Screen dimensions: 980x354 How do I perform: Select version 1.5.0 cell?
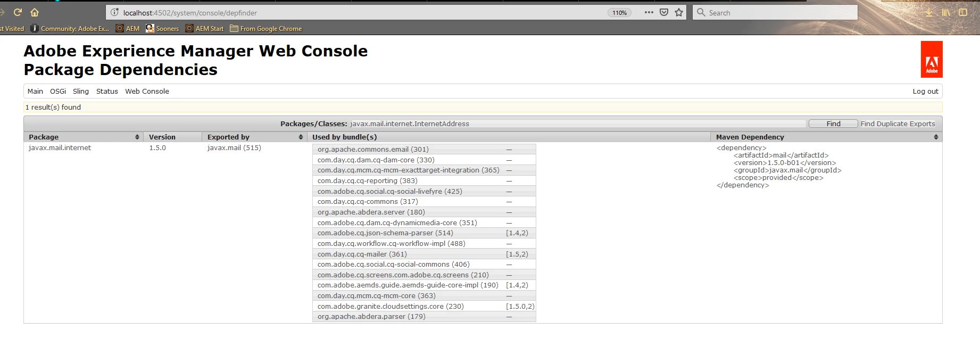click(x=157, y=147)
